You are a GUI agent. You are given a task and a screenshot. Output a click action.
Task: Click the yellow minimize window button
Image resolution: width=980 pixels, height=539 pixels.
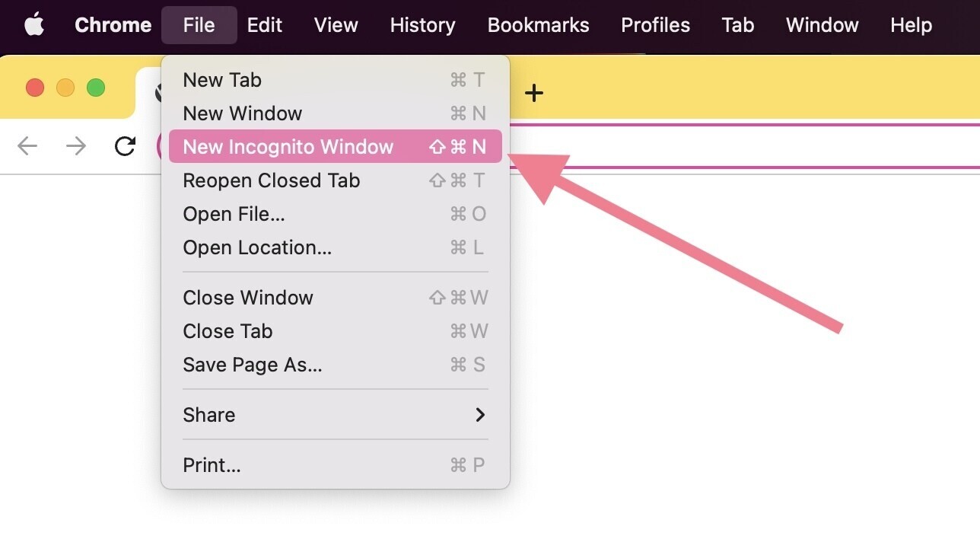pyautogui.click(x=65, y=88)
